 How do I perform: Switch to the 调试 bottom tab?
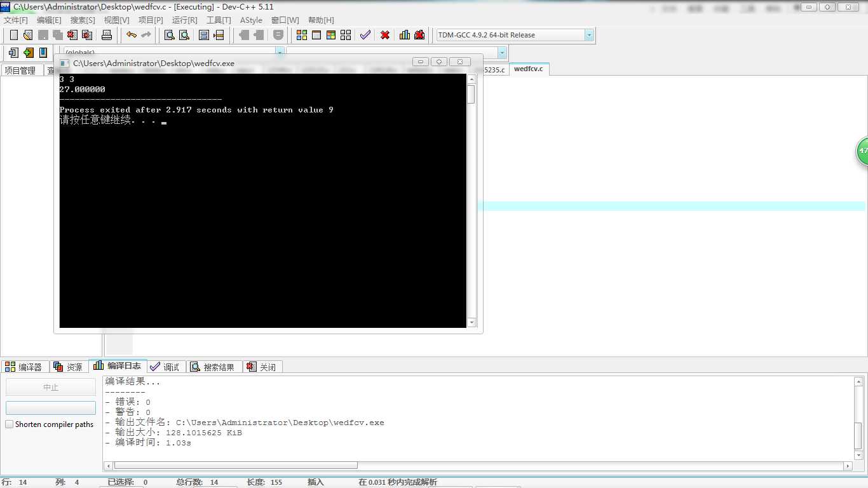165,367
